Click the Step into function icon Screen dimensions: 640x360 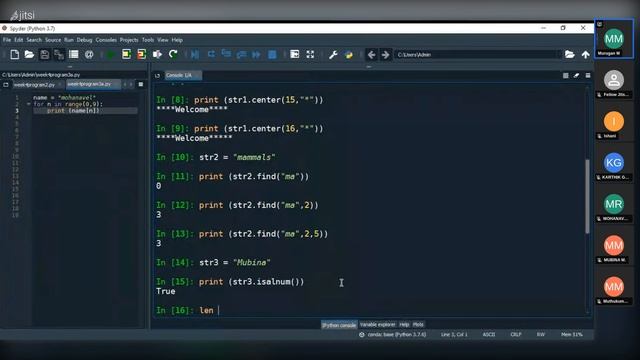coord(226,54)
